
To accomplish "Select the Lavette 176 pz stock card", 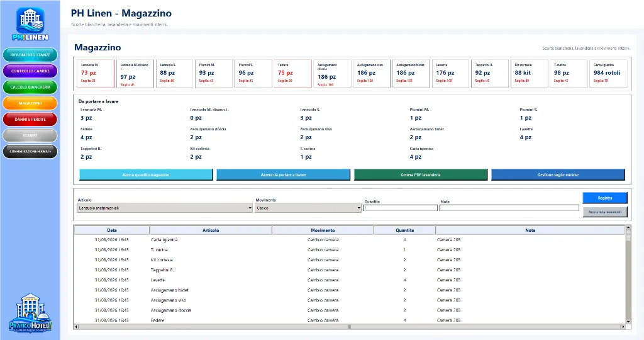I will tap(450, 74).
